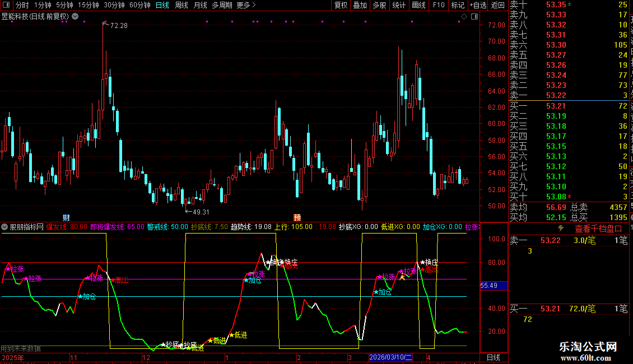The image size is (633, 364).
Task: Toggle the panel window icon beside diamond
Action: [473, 17]
